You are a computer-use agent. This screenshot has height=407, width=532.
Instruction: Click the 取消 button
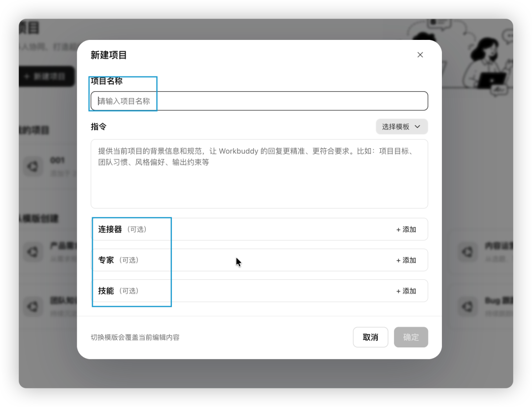pyautogui.click(x=370, y=337)
